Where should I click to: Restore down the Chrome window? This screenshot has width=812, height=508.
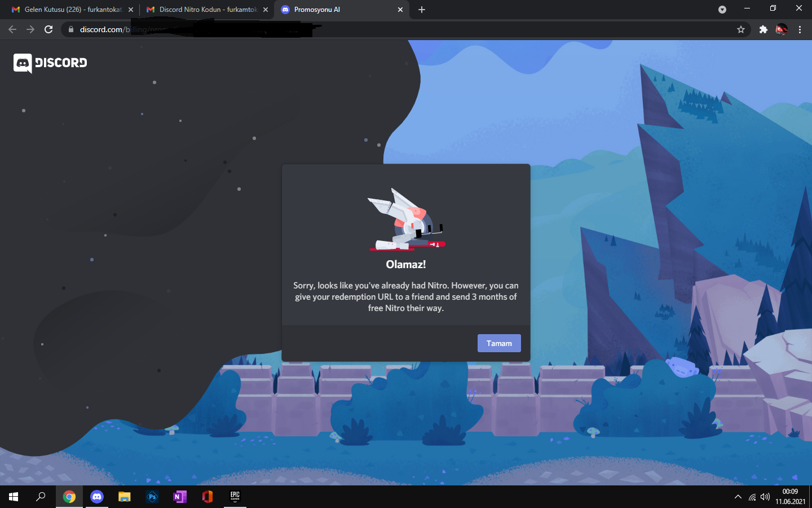click(773, 8)
